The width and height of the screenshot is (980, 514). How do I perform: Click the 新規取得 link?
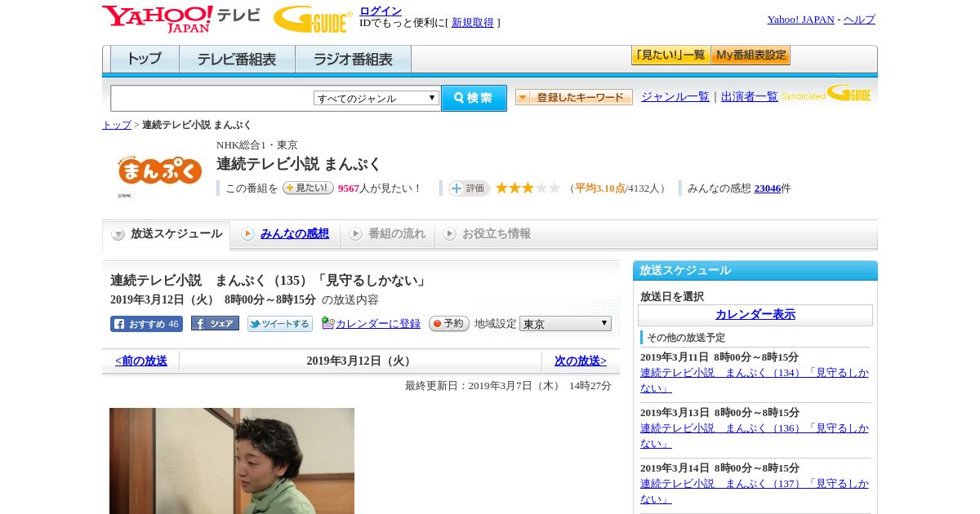point(473,23)
